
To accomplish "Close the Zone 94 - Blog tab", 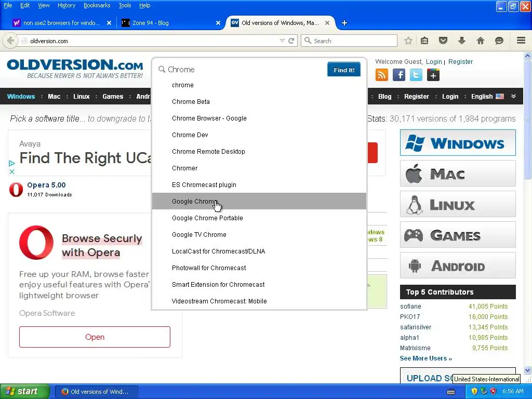I will (218, 23).
